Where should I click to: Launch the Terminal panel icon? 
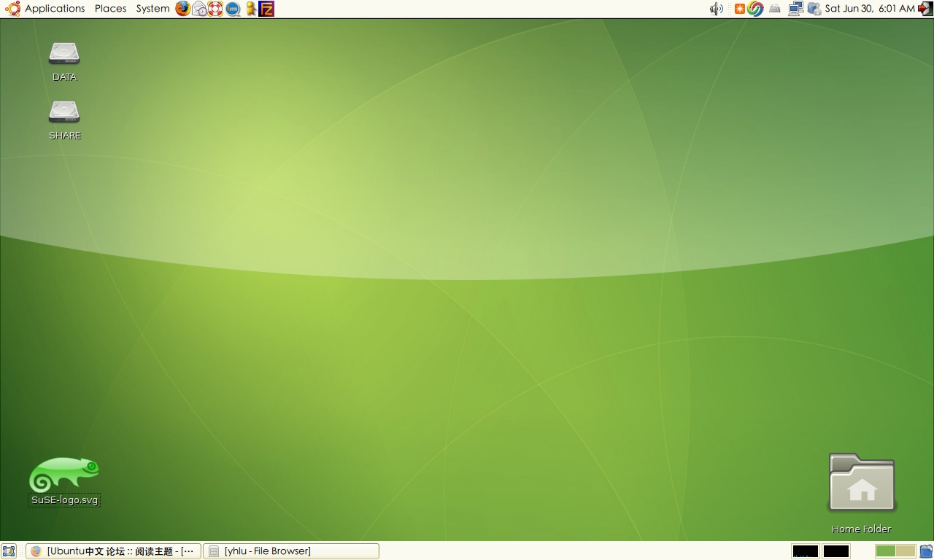[x=233, y=9]
